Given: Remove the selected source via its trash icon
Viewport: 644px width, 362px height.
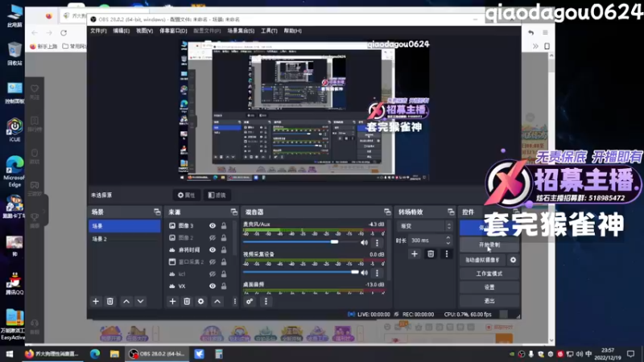Looking at the screenshot, I should pyautogui.click(x=187, y=301).
